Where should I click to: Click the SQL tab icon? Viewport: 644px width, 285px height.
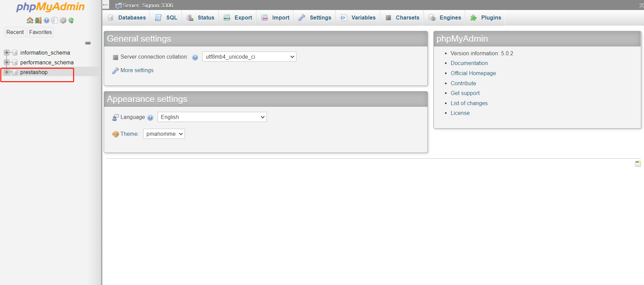(158, 18)
